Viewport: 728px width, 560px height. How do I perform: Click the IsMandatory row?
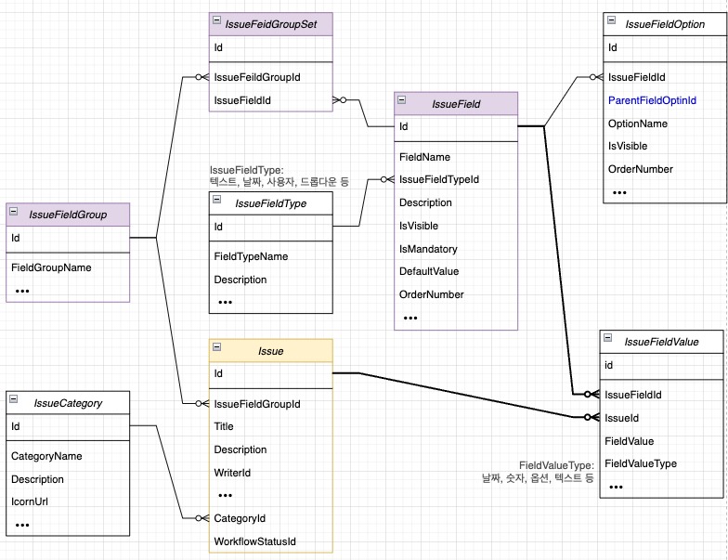tap(456, 249)
